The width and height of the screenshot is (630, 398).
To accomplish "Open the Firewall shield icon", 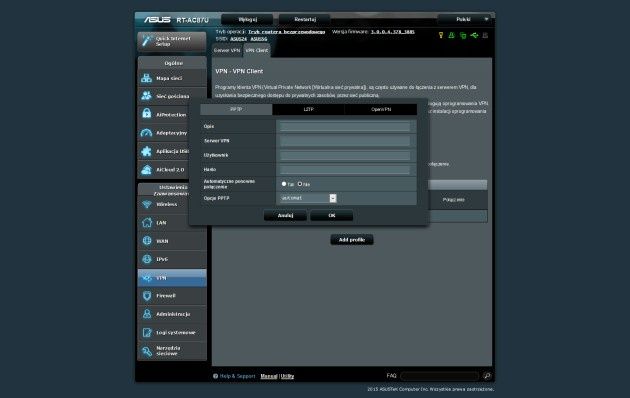I will click(147, 296).
